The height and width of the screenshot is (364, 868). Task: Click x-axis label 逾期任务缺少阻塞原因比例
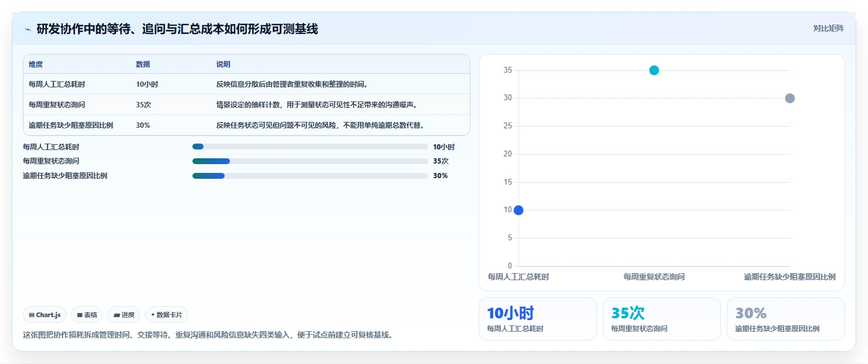(x=789, y=277)
